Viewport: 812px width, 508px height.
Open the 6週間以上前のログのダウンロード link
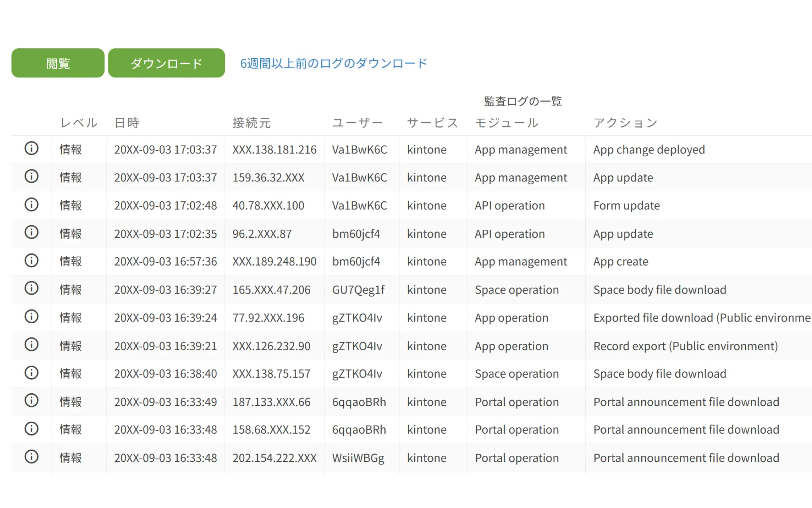coord(333,64)
